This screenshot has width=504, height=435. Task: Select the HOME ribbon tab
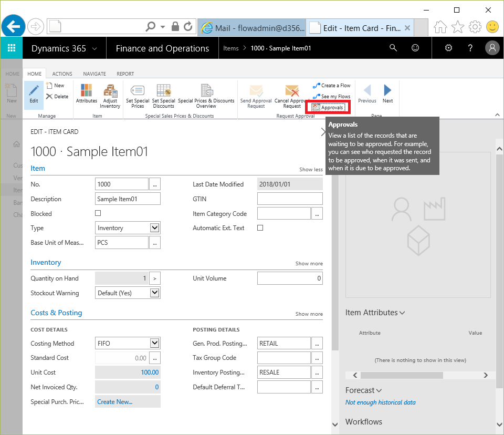(35, 74)
